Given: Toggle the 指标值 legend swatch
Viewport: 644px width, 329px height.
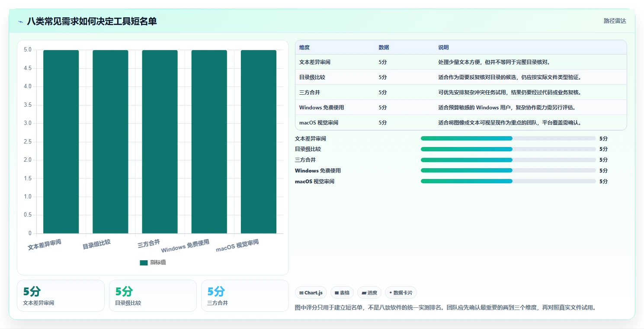Looking at the screenshot, I should click(x=144, y=262).
